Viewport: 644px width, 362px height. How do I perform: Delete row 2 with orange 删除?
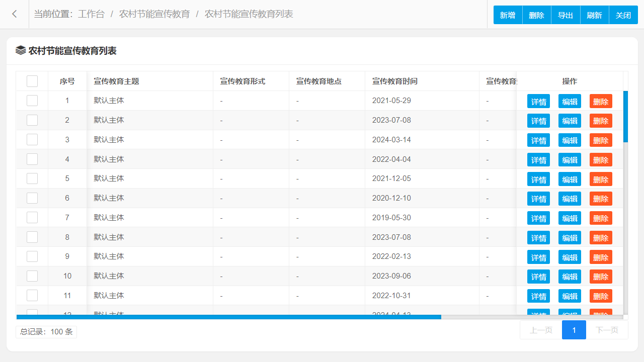(x=601, y=121)
